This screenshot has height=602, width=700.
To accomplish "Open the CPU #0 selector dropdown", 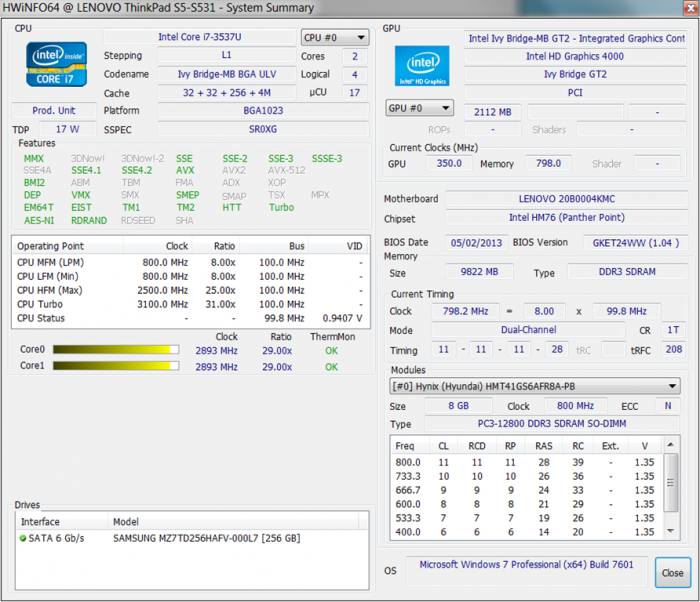I will point(335,38).
